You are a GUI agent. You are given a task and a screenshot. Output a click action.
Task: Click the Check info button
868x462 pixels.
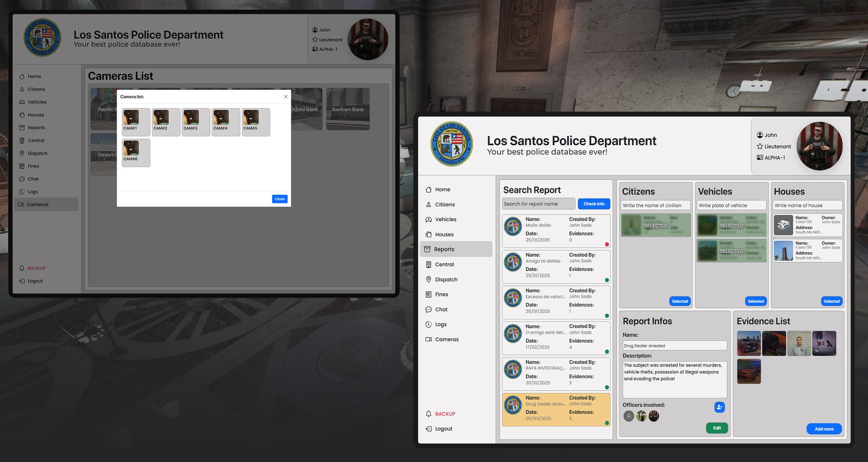point(594,203)
